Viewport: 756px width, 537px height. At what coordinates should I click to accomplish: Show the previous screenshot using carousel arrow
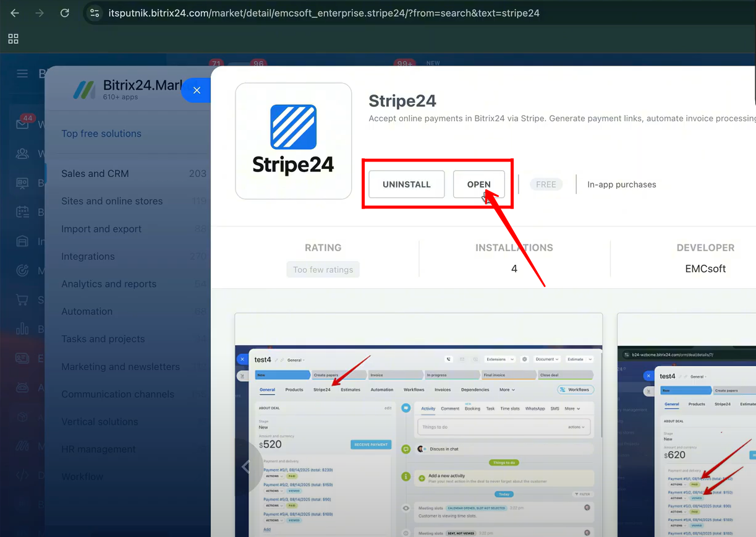(x=246, y=466)
